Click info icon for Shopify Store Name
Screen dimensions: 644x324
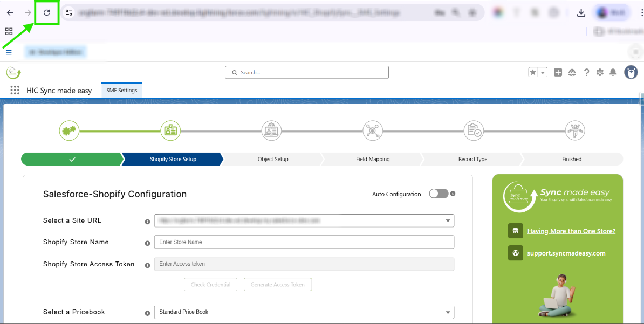coord(147,243)
